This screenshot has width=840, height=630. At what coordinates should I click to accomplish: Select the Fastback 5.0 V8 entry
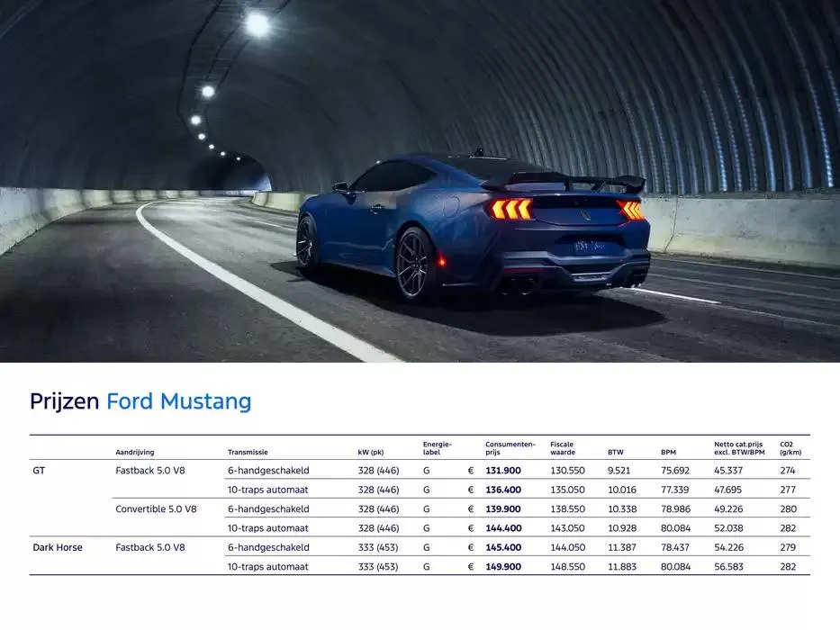point(149,470)
